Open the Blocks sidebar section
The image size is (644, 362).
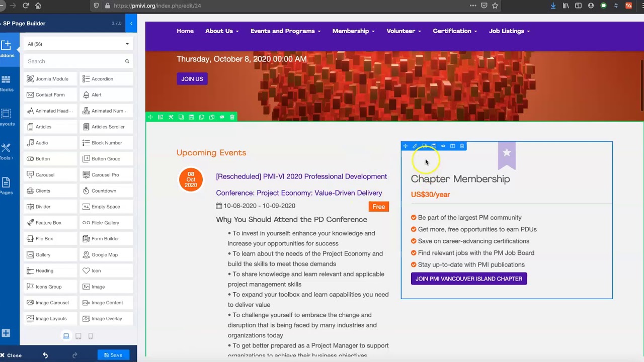click(6, 83)
